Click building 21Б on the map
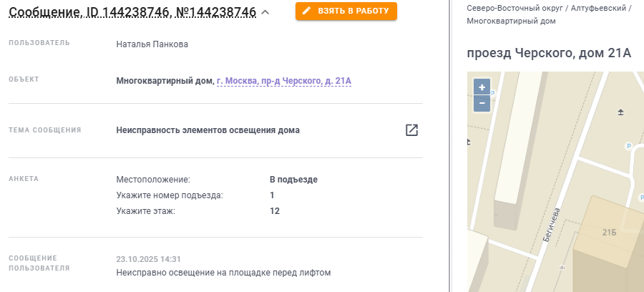The width and height of the screenshot is (644, 292). click(608, 233)
